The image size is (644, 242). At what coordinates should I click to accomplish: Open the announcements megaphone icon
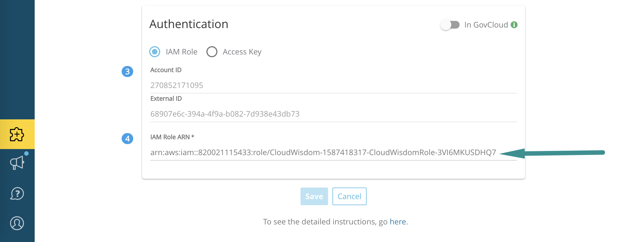(17, 163)
